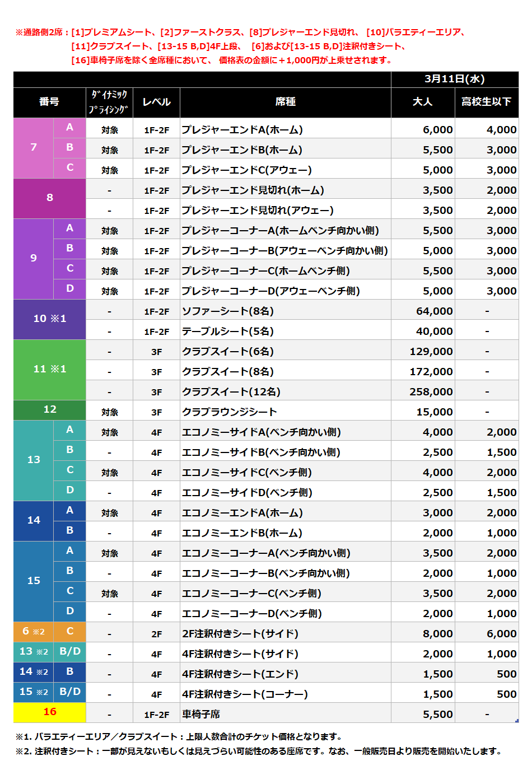Select the クラブラウンジシート row label
Viewport: 532px width, 784px height.
(230, 412)
